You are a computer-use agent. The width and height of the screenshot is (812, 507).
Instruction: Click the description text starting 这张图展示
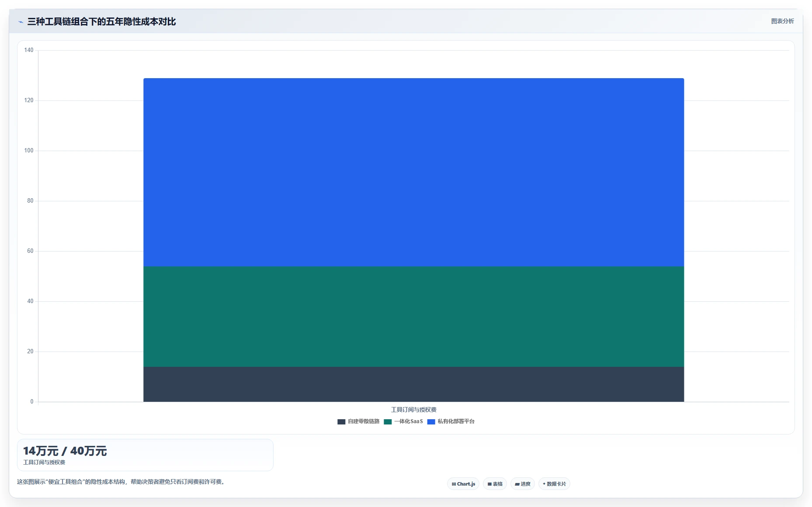point(121,482)
